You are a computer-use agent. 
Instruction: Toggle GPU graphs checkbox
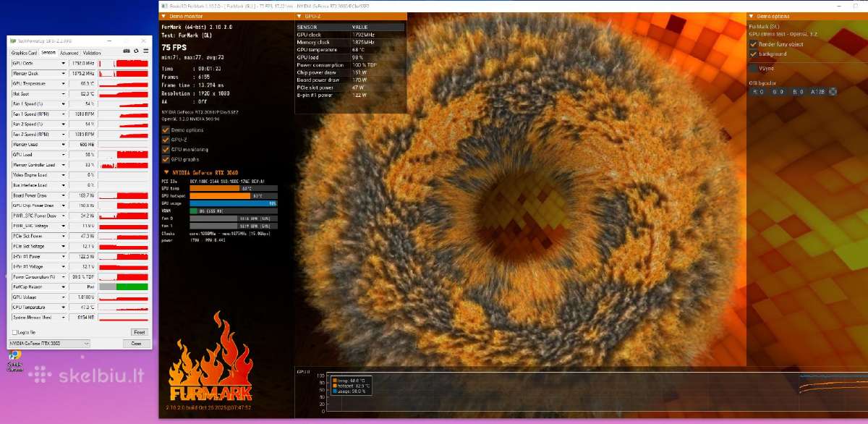(x=166, y=159)
